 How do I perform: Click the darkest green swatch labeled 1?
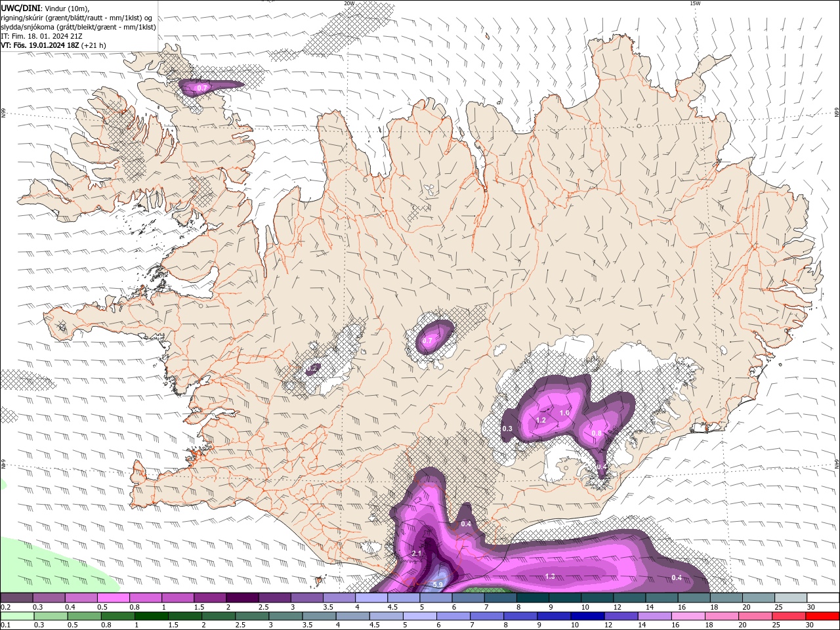pos(152,616)
